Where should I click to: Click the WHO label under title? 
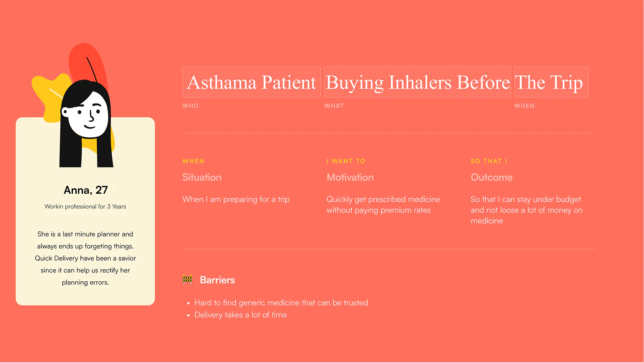(191, 106)
